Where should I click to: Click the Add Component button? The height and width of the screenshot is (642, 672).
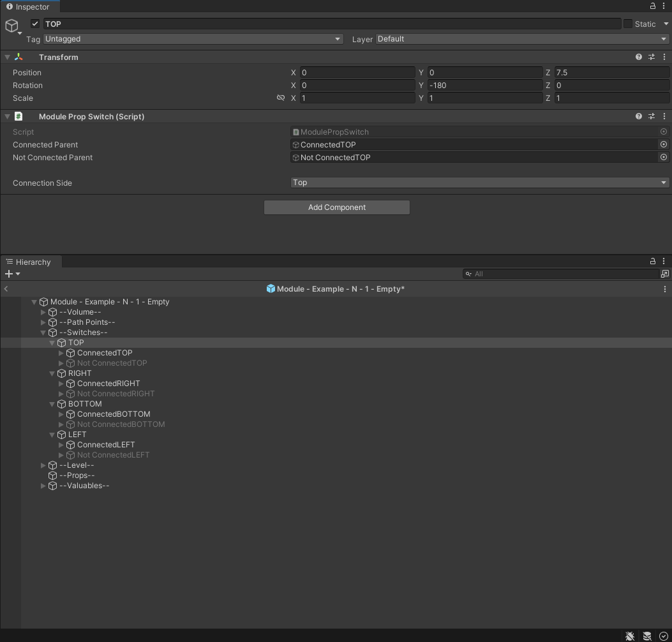[336, 207]
